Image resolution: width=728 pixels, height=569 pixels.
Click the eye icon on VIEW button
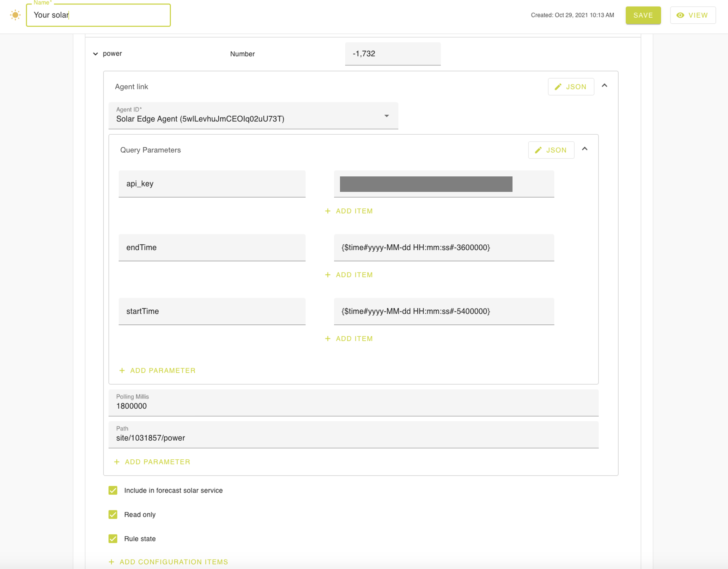pyautogui.click(x=680, y=15)
